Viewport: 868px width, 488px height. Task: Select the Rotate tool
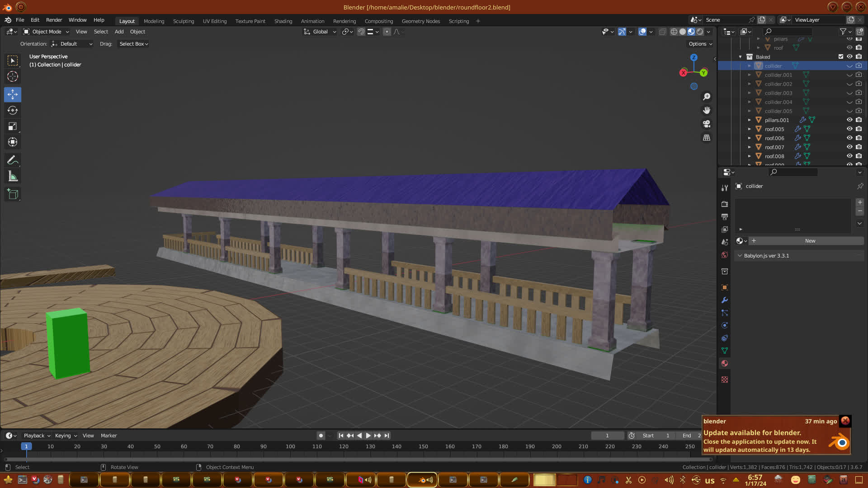tap(13, 111)
